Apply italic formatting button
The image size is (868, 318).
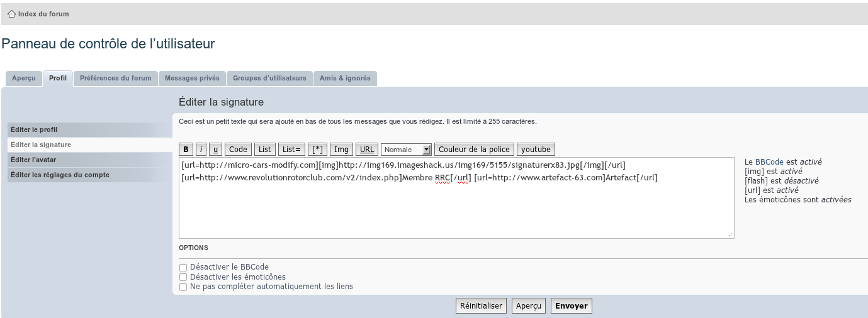(x=201, y=150)
